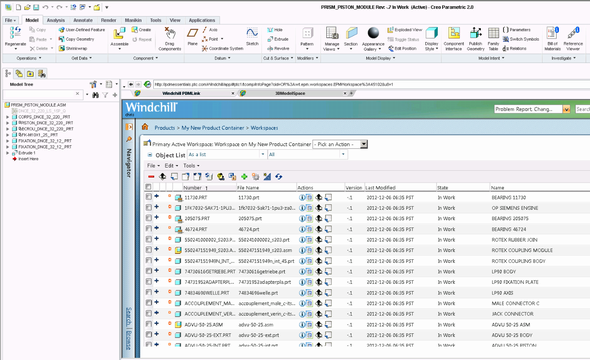Open the Sketch tool
Screen dimensions: 590x360
(252, 33)
